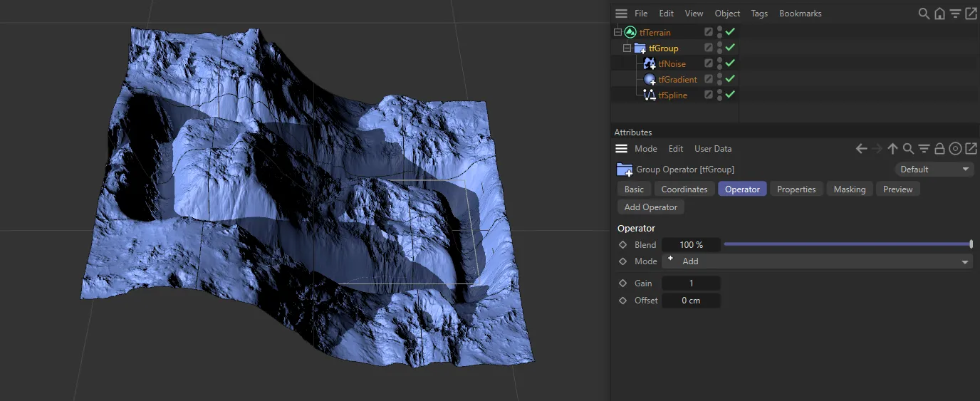Click the tfSpline operator icon
This screenshot has width=980, height=401.
tap(649, 95)
